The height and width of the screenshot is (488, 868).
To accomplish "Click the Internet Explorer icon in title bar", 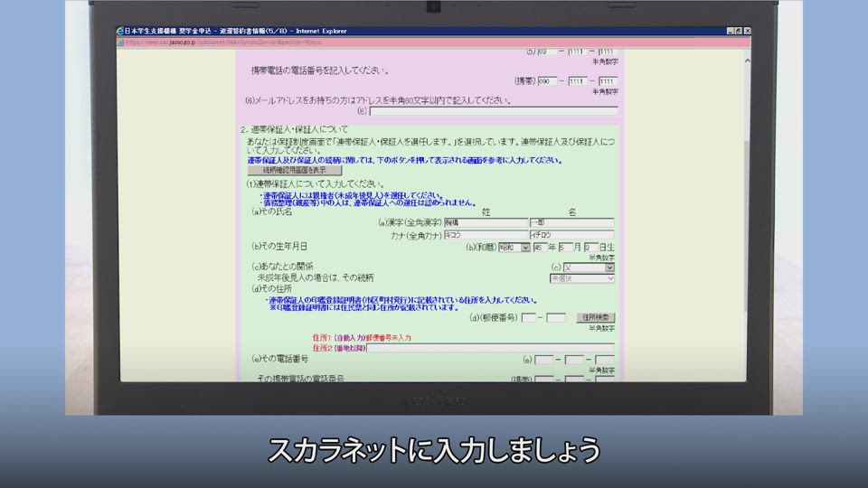I will (x=122, y=31).
